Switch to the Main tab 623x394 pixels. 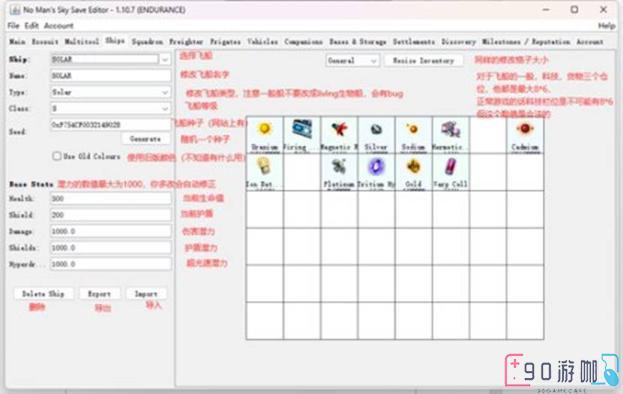tap(17, 42)
